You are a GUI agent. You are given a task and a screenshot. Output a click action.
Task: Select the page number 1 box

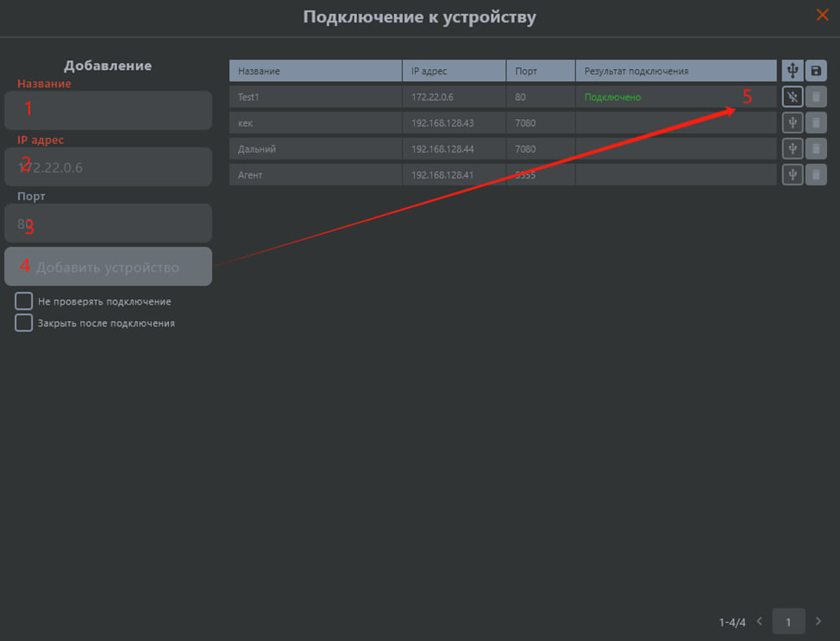788,621
